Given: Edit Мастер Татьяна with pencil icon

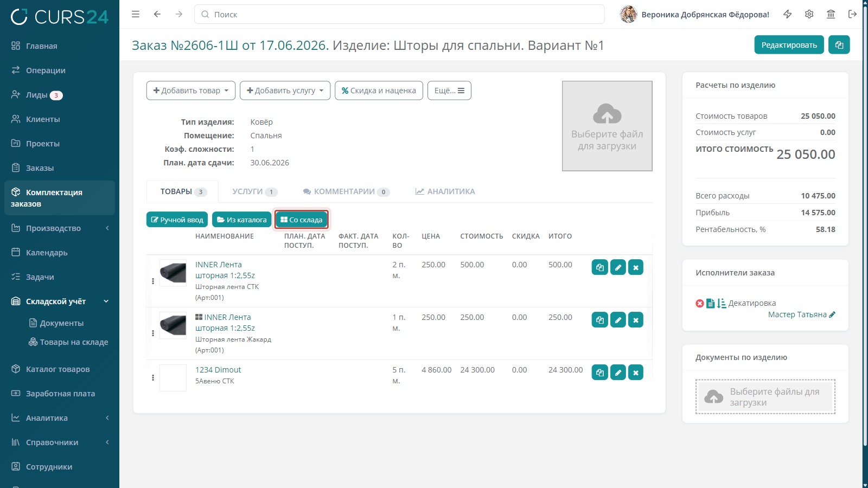Looking at the screenshot, I should coord(832,314).
